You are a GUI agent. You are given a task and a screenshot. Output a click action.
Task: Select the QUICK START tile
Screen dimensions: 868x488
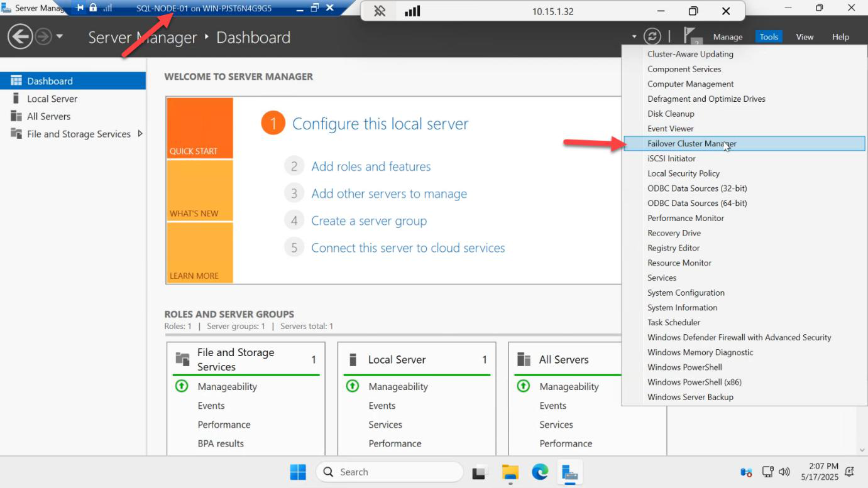[x=200, y=127]
